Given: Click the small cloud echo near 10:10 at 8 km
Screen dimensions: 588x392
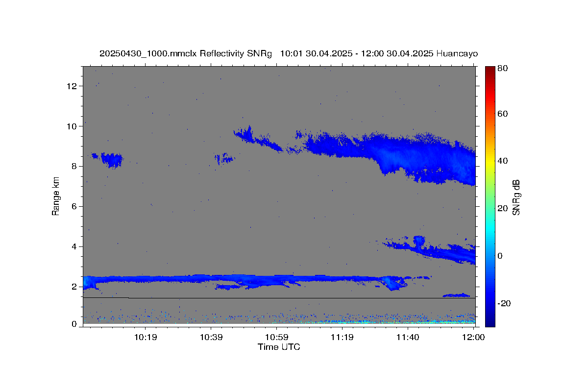Looking at the screenshot, I should 111,159.
